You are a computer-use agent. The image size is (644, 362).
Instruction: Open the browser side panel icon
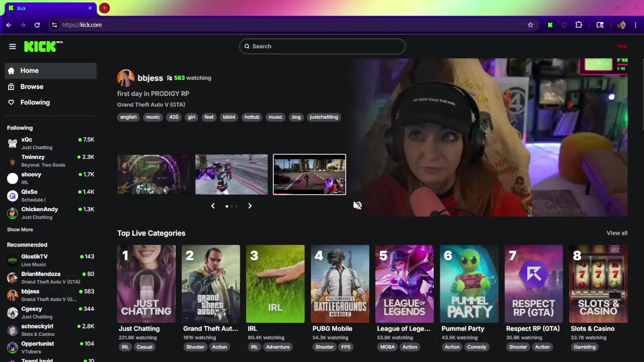(600, 25)
